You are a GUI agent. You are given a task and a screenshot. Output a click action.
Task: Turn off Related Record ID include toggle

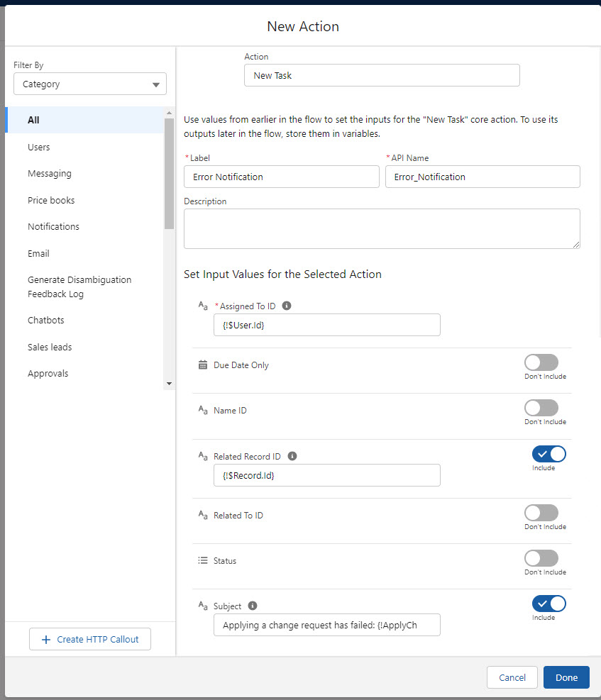pos(548,454)
